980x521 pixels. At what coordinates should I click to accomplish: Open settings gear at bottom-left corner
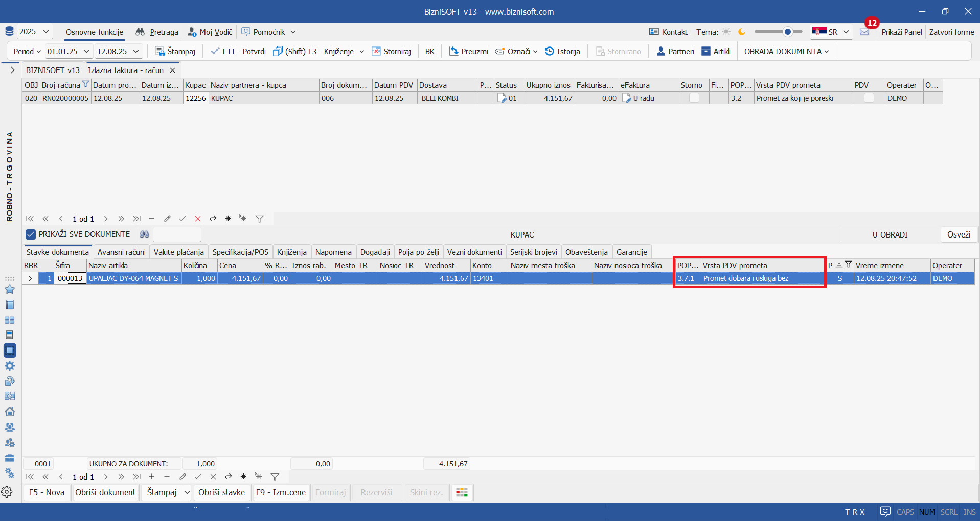(x=7, y=492)
